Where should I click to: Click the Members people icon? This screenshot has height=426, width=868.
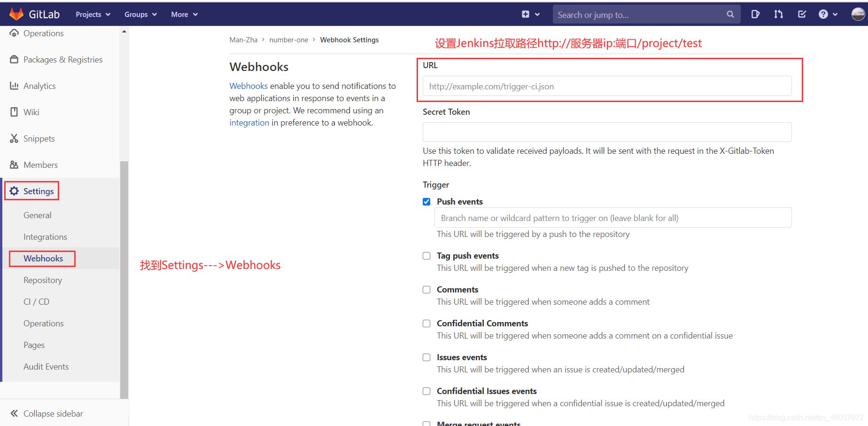pos(15,165)
